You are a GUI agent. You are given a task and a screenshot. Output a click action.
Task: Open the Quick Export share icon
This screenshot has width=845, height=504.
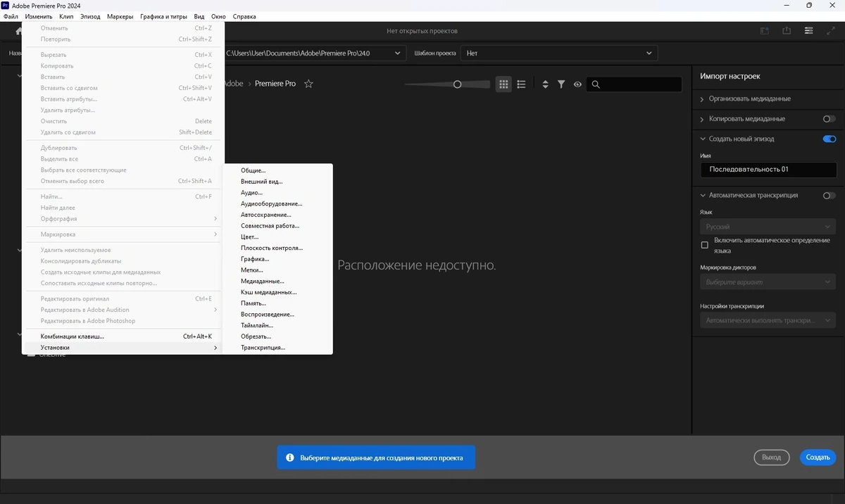tap(787, 31)
